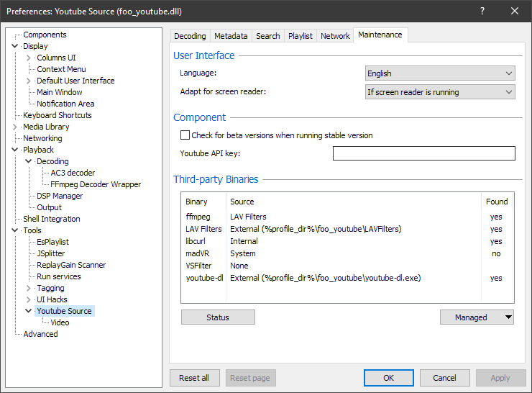The height and width of the screenshot is (393, 532).
Task: Focus the Youtube API key field
Action: point(423,153)
